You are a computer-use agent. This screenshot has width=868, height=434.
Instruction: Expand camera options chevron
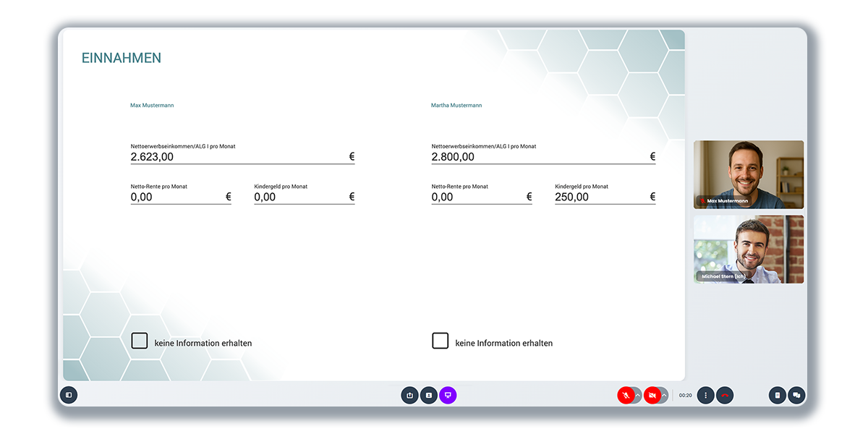coord(664,395)
